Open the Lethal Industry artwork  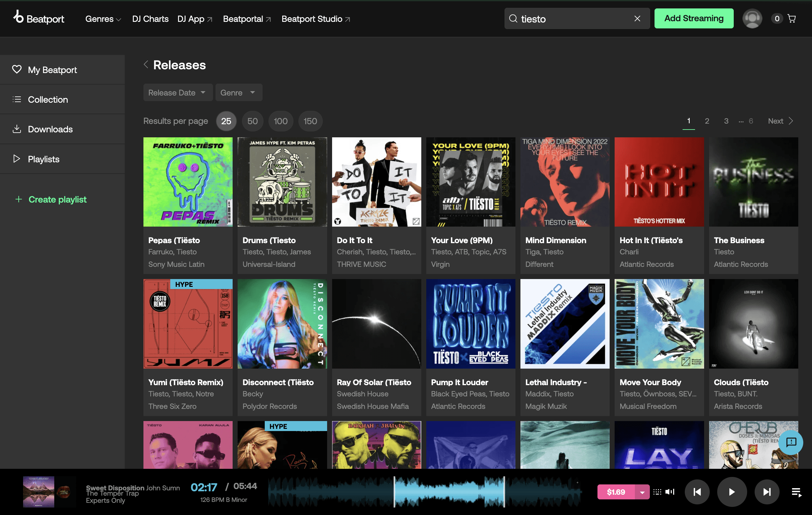click(565, 324)
